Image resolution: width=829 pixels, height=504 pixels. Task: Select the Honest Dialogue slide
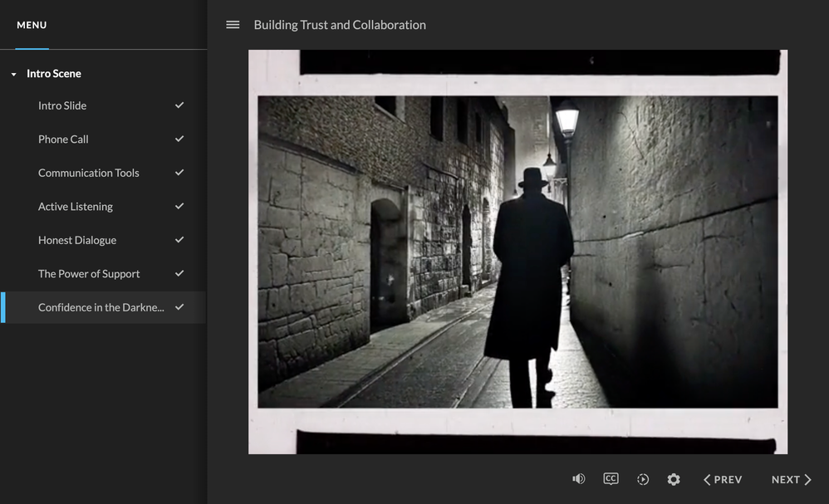pos(77,240)
